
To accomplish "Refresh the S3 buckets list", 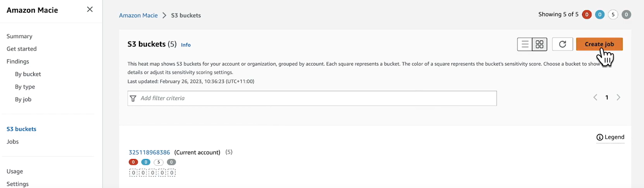I will pyautogui.click(x=563, y=44).
